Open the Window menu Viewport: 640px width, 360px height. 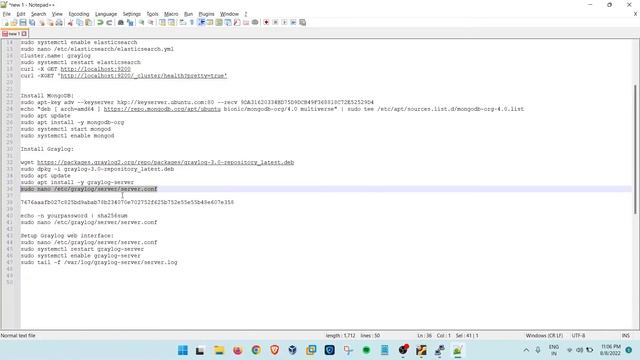point(229,14)
